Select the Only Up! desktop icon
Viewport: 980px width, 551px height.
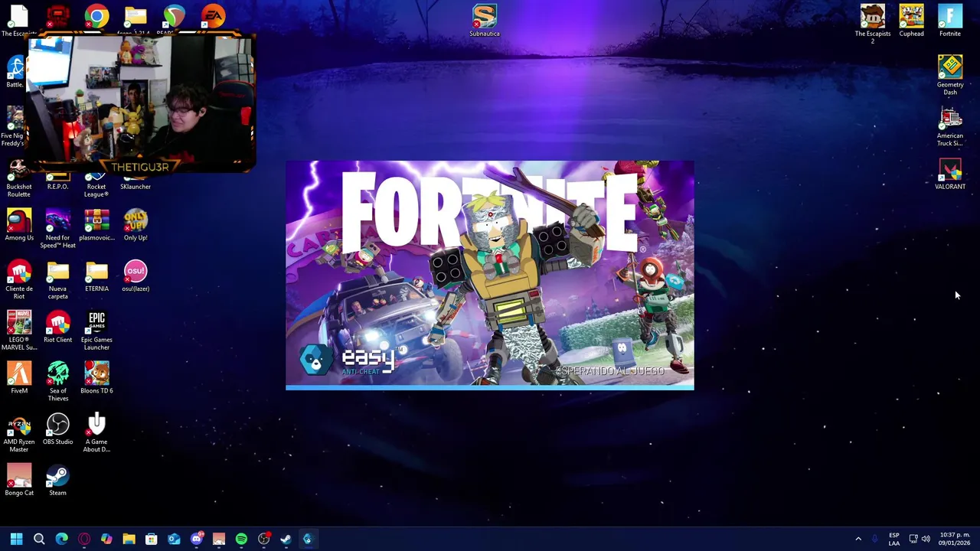(x=136, y=225)
